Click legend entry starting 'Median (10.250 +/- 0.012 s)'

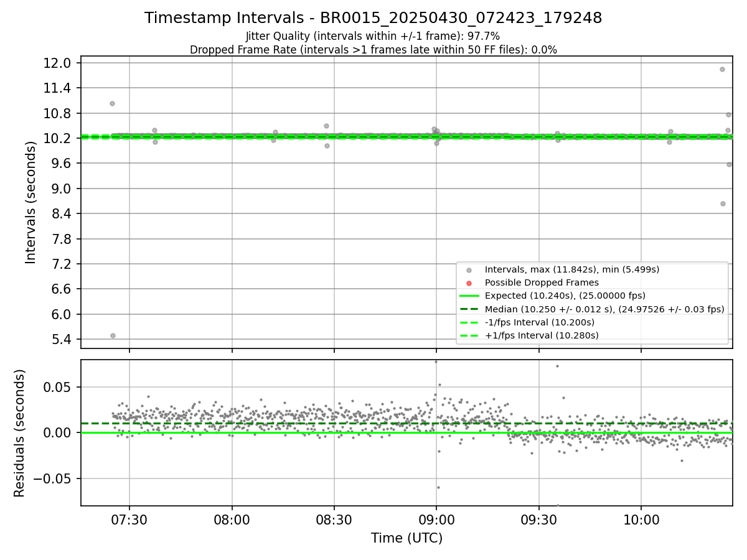click(604, 309)
